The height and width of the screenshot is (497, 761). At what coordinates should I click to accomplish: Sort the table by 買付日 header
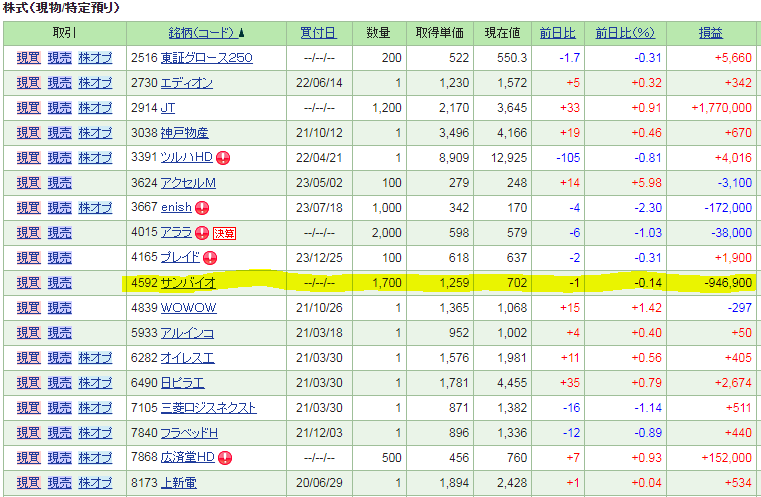(318, 33)
